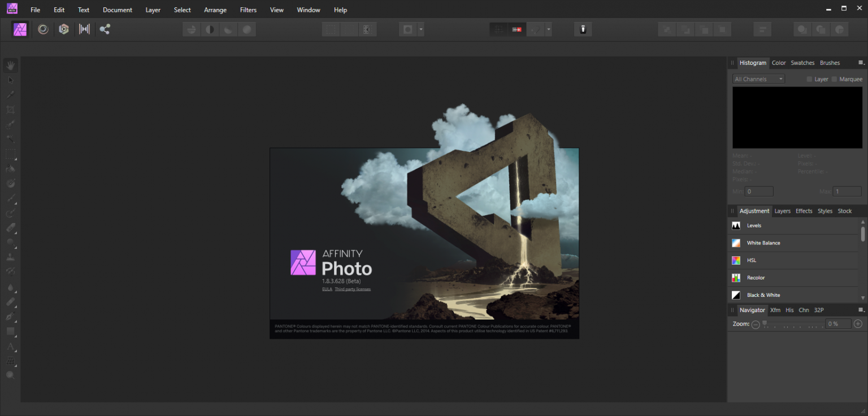Switch to the Chn tab
The height and width of the screenshot is (416, 868).
click(x=804, y=310)
